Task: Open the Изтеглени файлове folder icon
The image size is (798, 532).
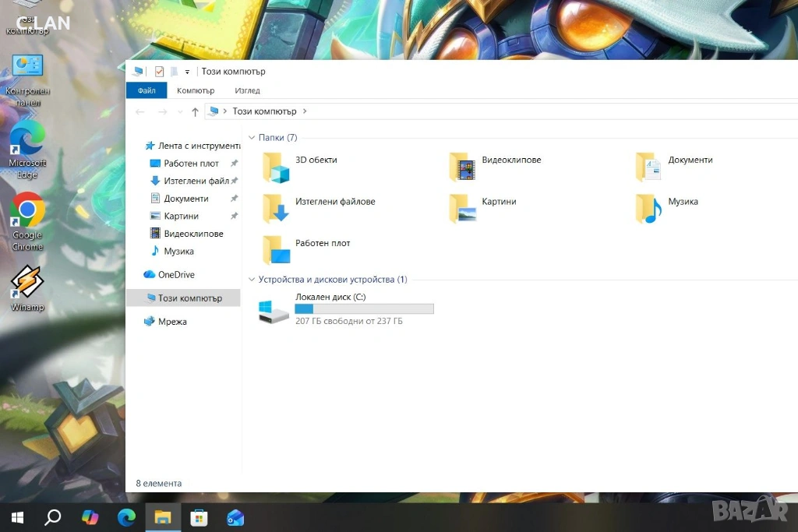Action: point(276,208)
